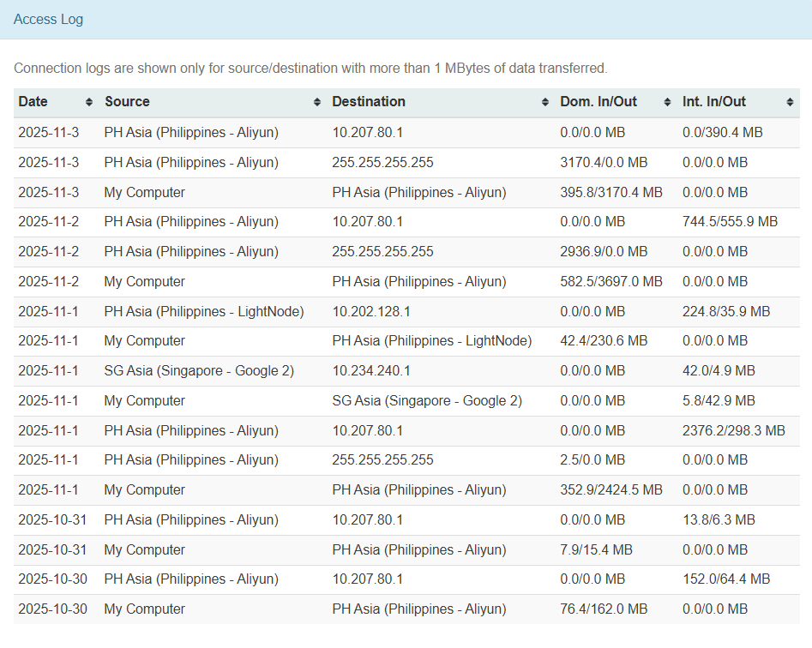
Task: Click the sort arrows in the Date column
Action: click(x=89, y=102)
